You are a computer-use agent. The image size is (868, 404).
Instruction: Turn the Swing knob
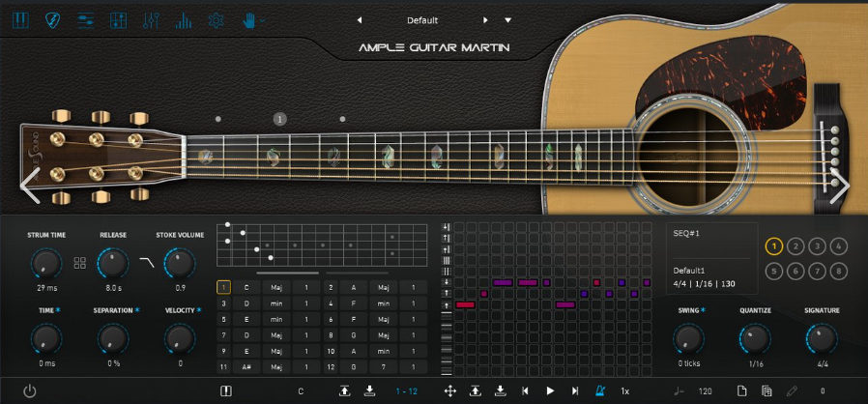688,339
